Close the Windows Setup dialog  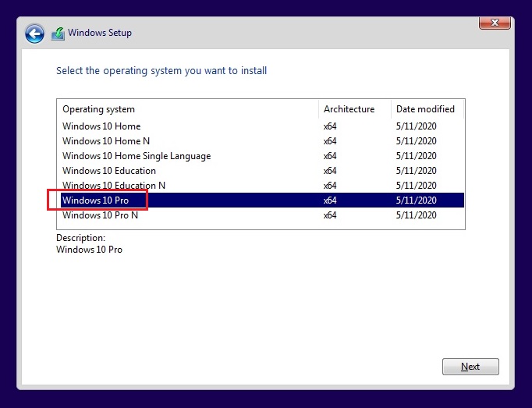coord(495,23)
